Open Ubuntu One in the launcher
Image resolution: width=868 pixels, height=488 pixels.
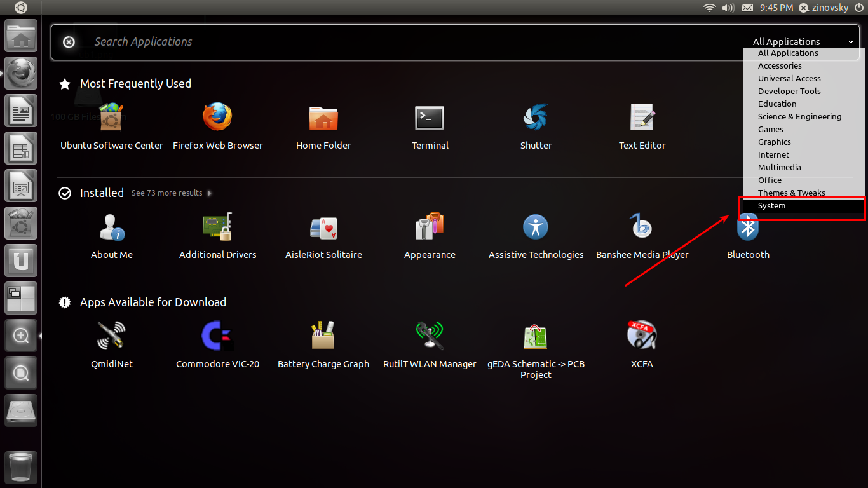21,261
